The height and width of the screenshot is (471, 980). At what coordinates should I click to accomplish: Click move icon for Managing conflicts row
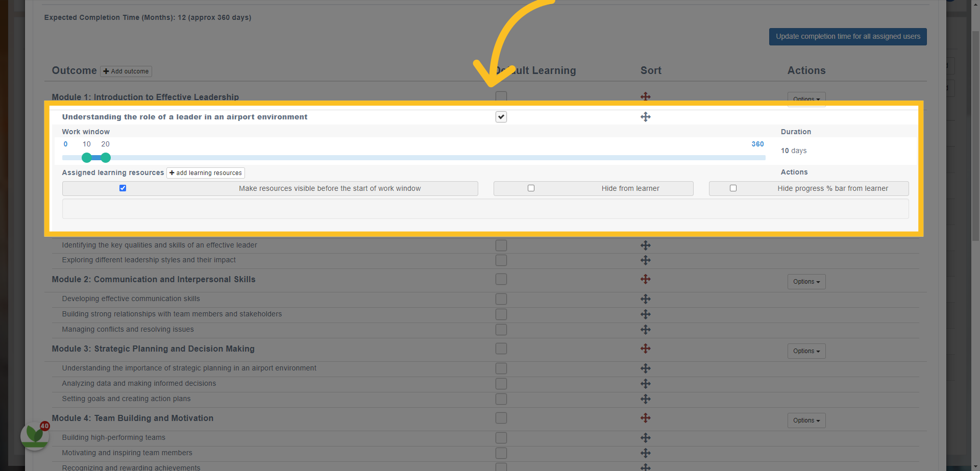click(646, 330)
